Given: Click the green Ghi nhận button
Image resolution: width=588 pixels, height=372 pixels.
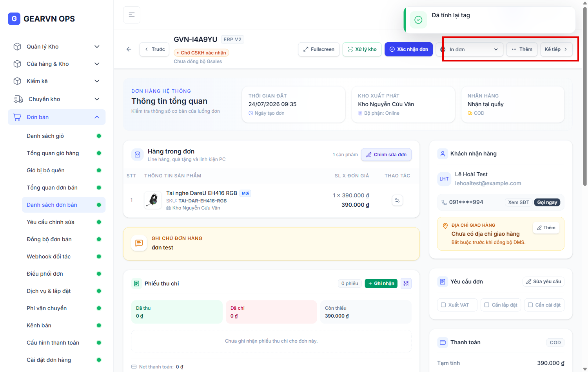Looking at the screenshot, I should (x=381, y=284).
